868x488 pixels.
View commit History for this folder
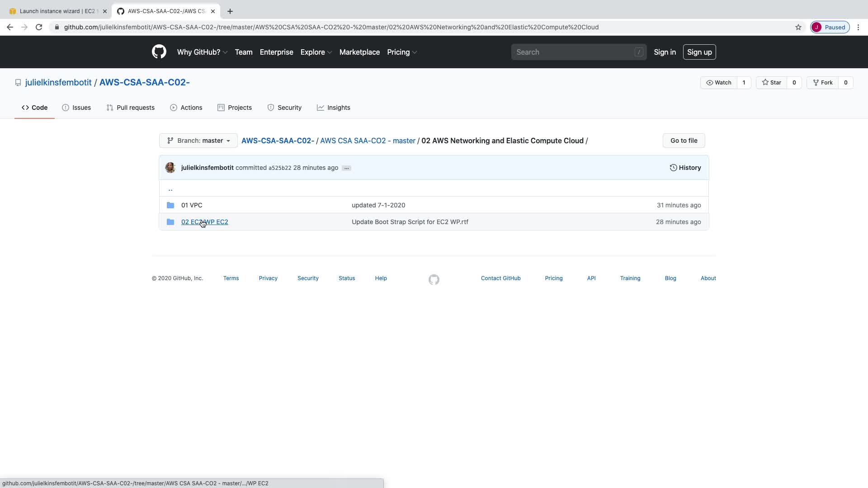685,168
